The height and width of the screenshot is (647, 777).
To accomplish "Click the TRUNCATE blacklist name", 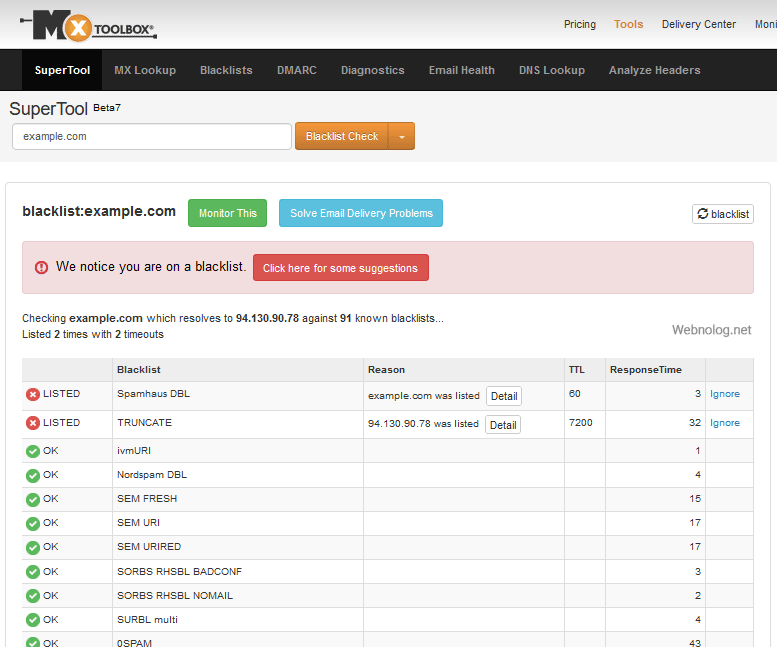I will tap(144, 423).
